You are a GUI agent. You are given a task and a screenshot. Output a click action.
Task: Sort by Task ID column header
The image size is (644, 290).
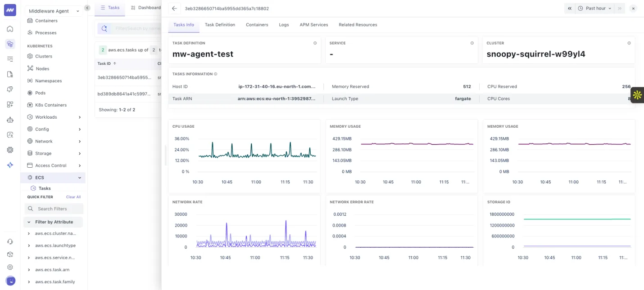(108, 64)
